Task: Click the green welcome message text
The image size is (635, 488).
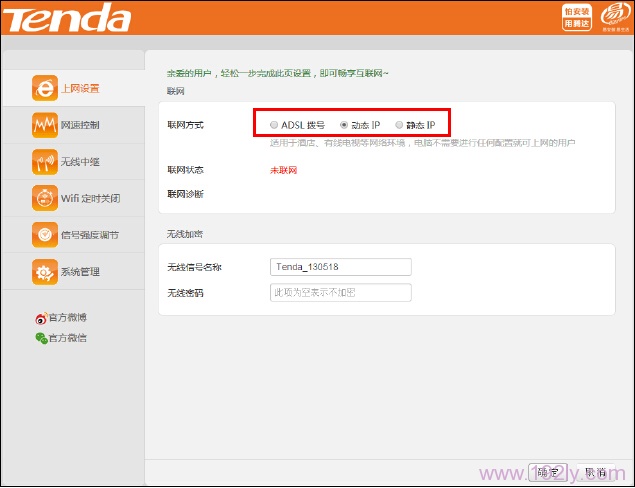Action: pyautogui.click(x=277, y=73)
